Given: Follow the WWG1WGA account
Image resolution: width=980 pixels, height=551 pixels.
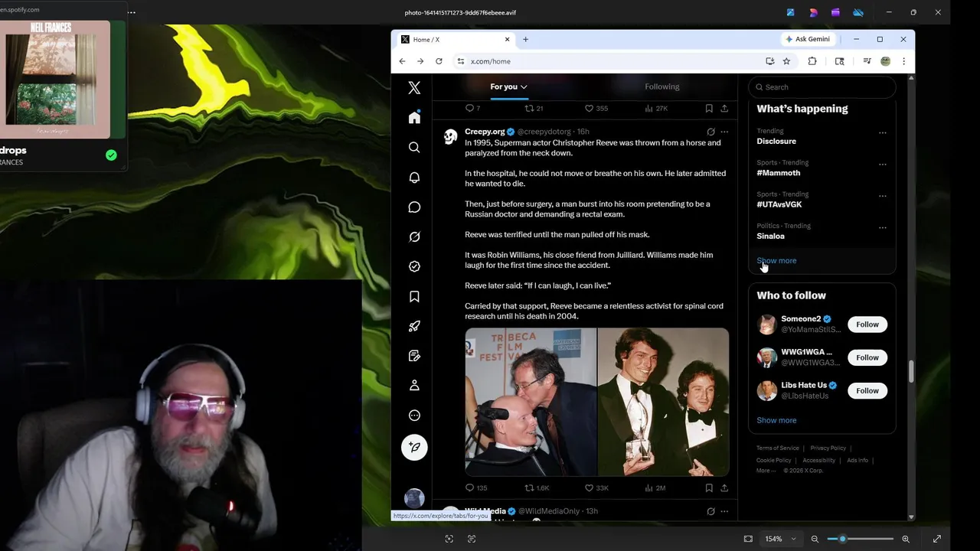Looking at the screenshot, I should click(x=867, y=357).
